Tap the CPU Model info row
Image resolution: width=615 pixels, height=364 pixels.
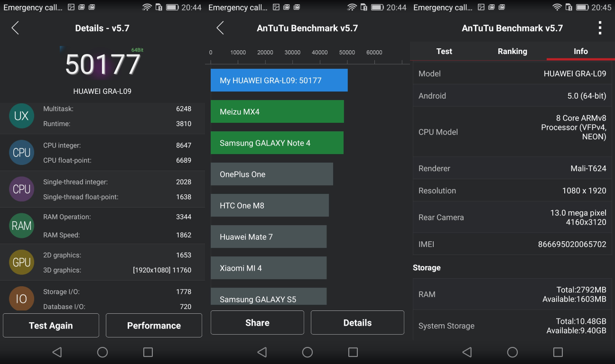[x=512, y=132]
